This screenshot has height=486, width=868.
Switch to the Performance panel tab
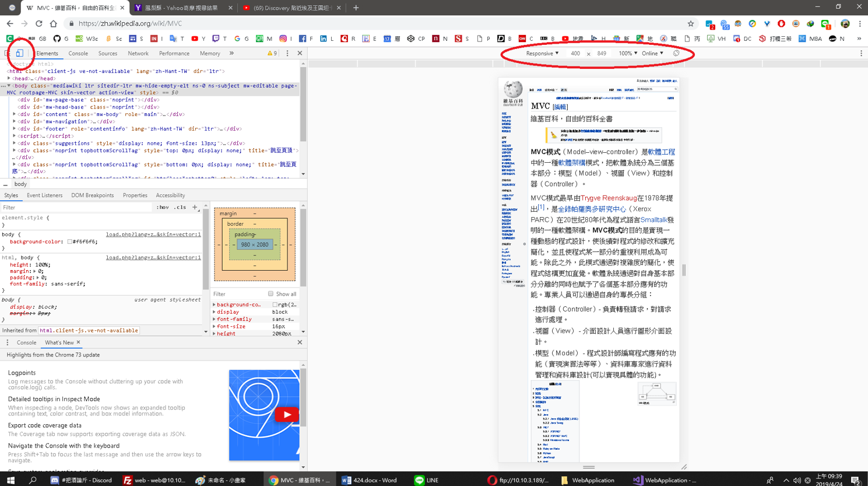pos(174,53)
